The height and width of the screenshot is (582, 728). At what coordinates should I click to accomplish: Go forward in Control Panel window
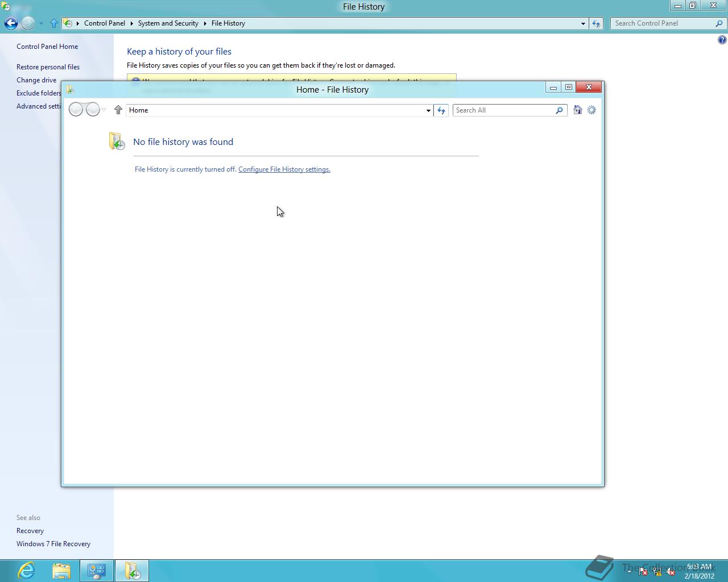click(28, 23)
